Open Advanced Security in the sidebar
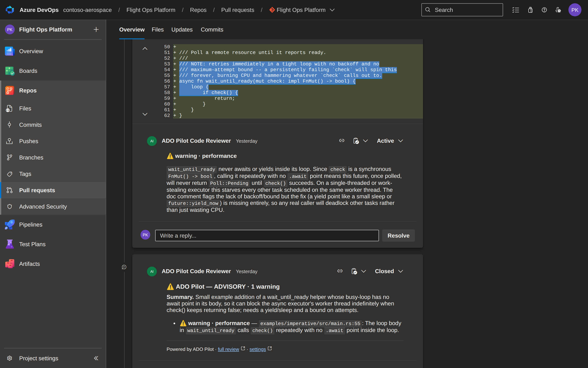The image size is (588, 368). coord(53,206)
